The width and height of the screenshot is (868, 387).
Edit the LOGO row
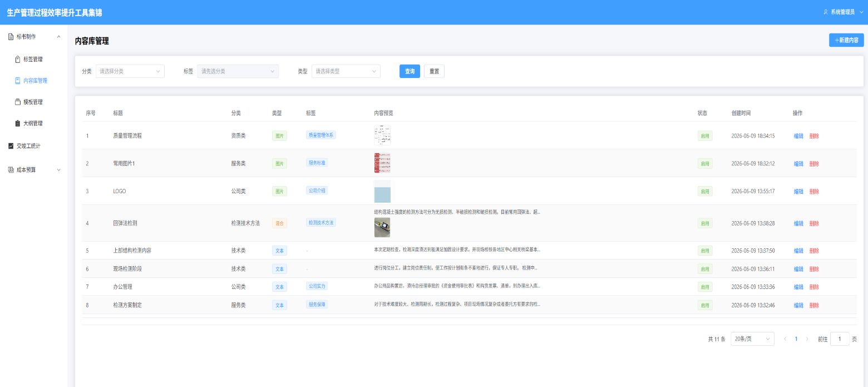798,192
